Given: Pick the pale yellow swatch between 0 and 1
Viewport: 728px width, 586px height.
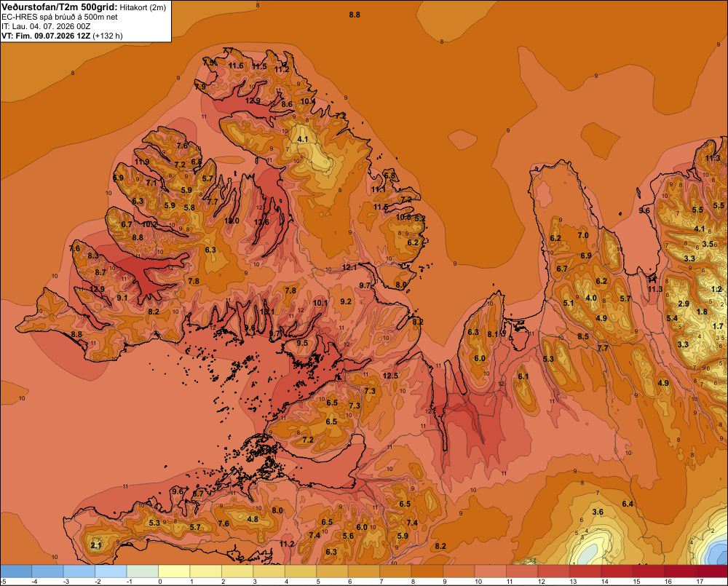Looking at the screenshot, I should coord(174,571).
